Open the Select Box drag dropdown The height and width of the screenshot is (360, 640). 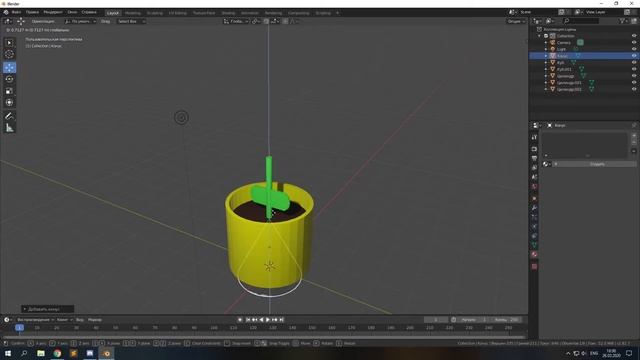131,21
